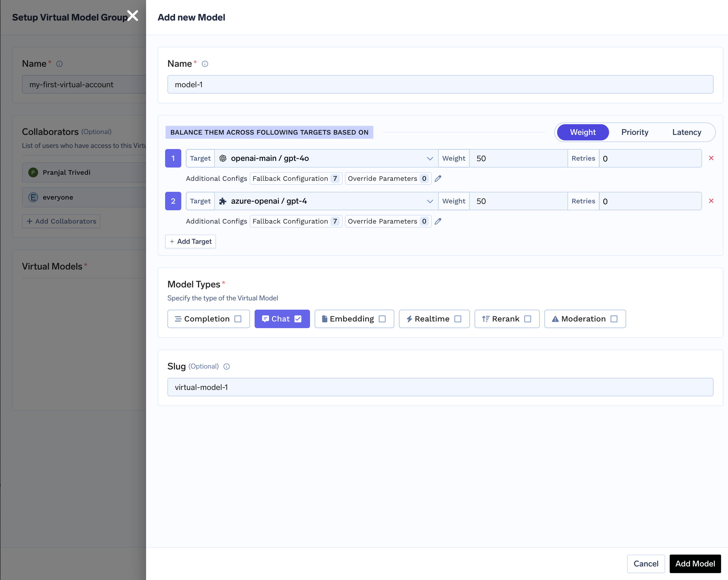Click the OpenAI logo icon beside openai-main/gpt-4o
This screenshot has height=580, width=728.
223,158
